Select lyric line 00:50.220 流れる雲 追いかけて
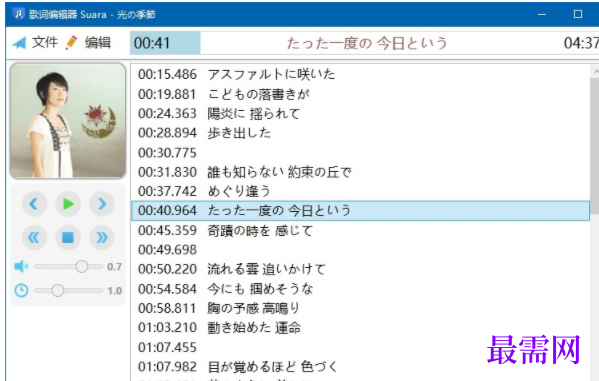The width and height of the screenshot is (599, 381). click(360, 269)
